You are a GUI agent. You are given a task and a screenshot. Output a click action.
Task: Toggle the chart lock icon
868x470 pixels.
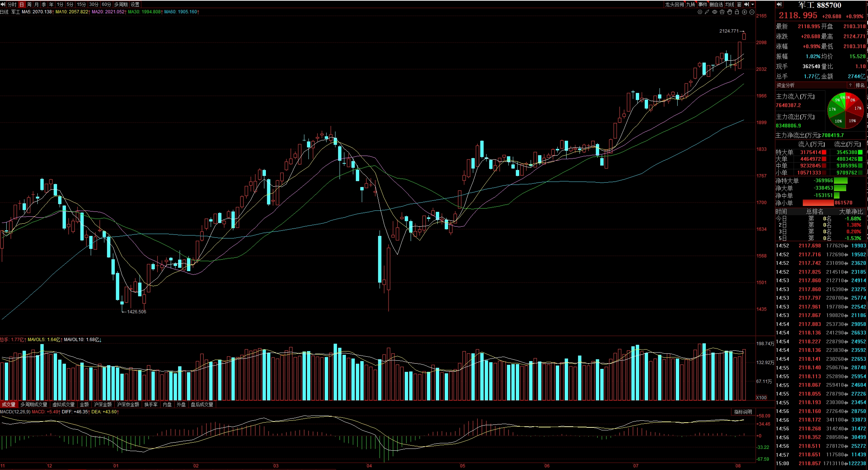pos(737,12)
